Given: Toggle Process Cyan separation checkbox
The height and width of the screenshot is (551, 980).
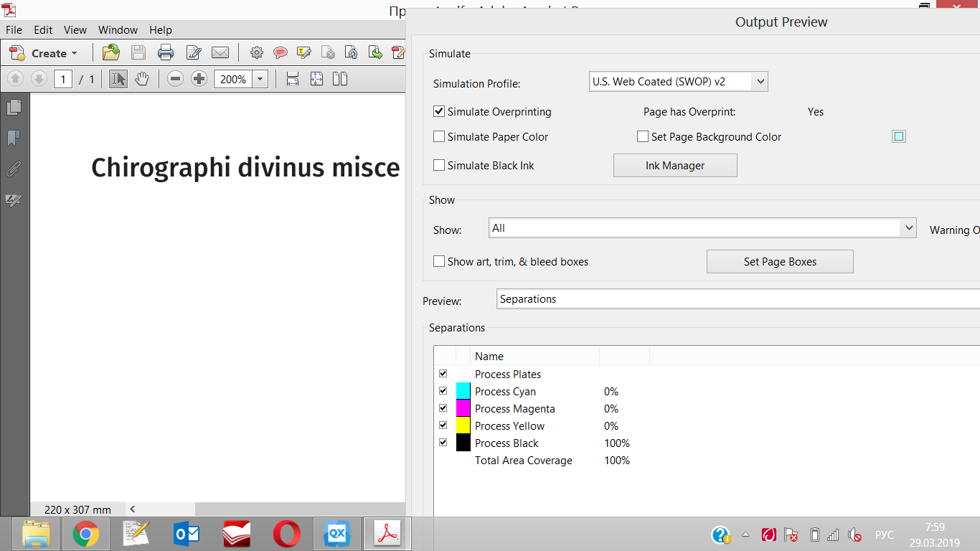Looking at the screenshot, I should (x=443, y=391).
